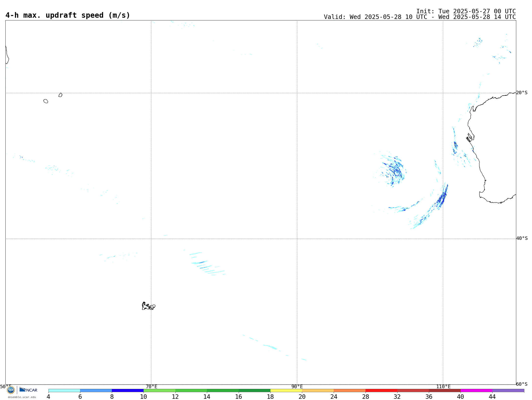Click the 18–20 m/s yellow colorbar swatch

pyautogui.click(x=286, y=391)
